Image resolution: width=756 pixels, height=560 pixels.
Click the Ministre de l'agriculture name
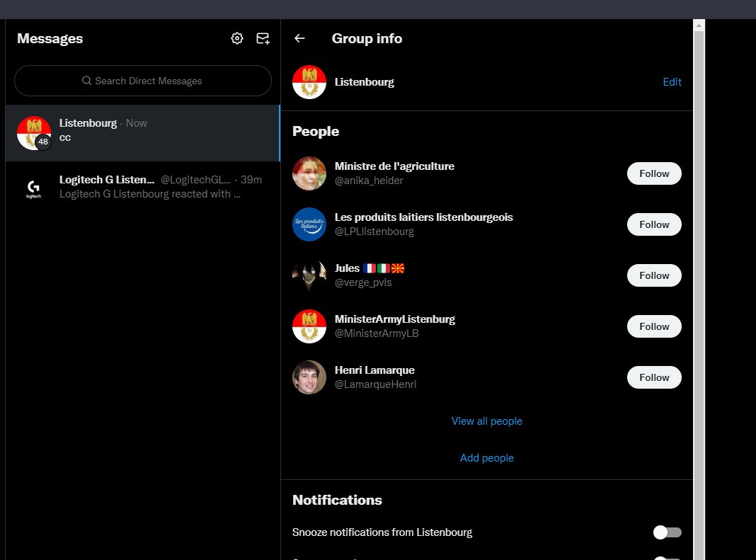394,166
